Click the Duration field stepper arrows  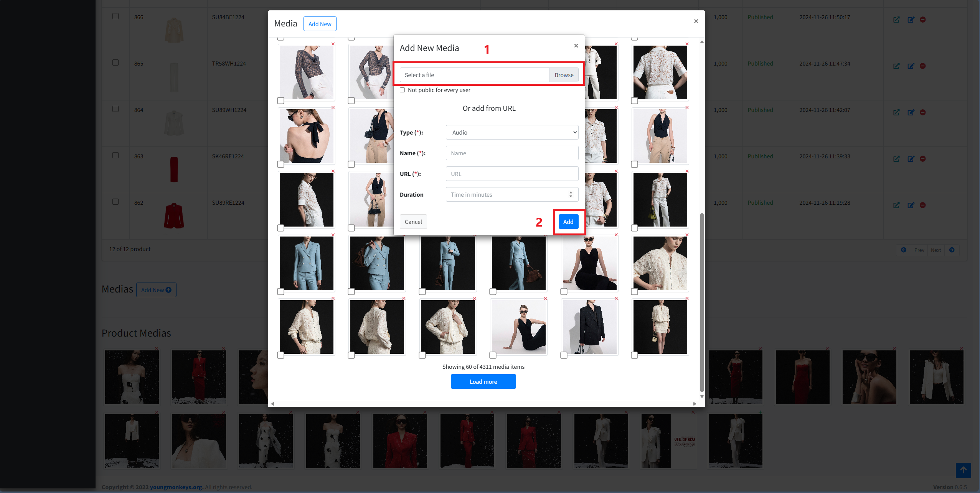tap(571, 194)
